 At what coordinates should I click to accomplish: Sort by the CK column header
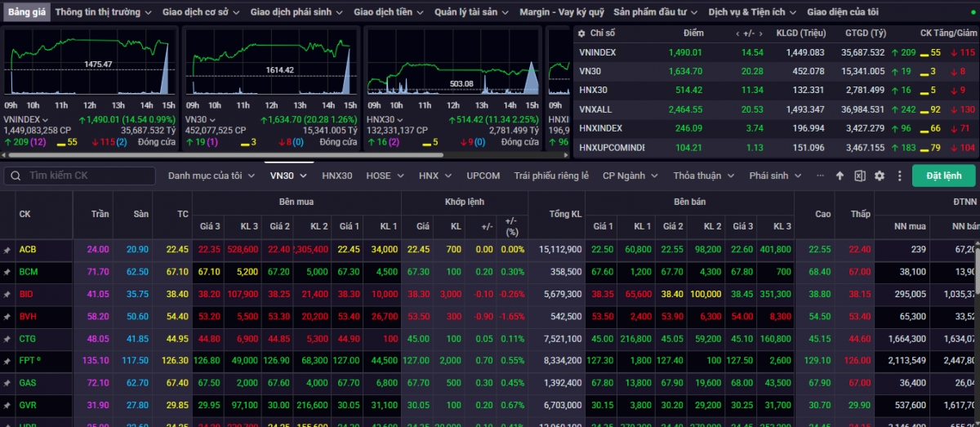coord(24,213)
